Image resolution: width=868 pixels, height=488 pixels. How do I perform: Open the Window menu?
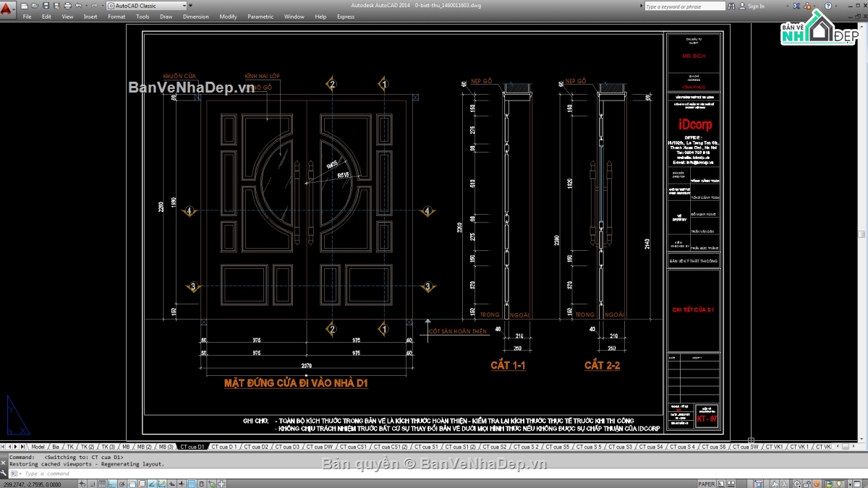pos(294,17)
